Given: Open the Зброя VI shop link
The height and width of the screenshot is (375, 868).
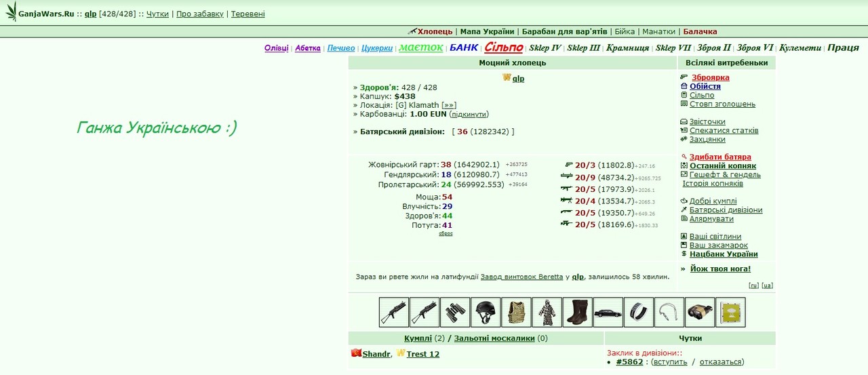Looking at the screenshot, I should coord(755,48).
